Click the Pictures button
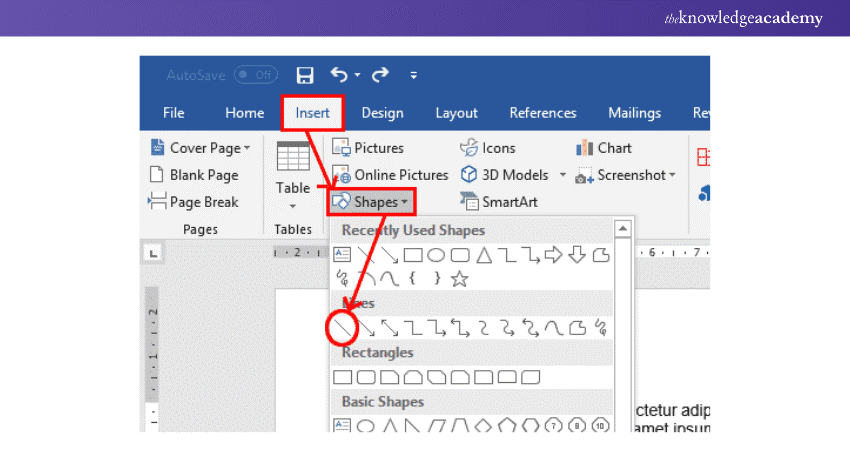The height and width of the screenshot is (450, 850). 368,148
